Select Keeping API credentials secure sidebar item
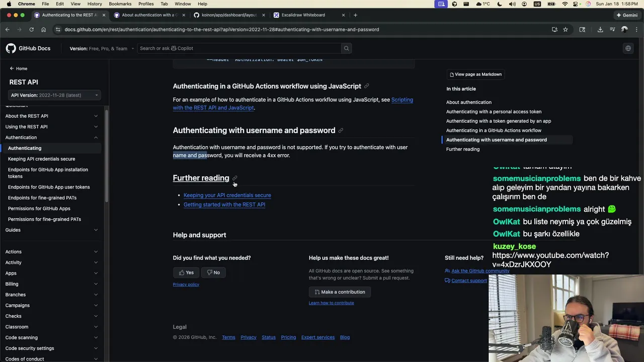 coord(41,159)
